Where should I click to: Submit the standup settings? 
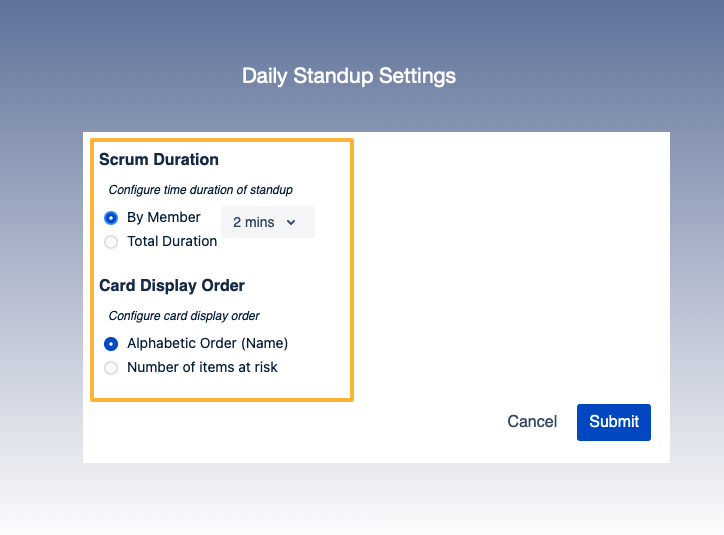point(614,422)
